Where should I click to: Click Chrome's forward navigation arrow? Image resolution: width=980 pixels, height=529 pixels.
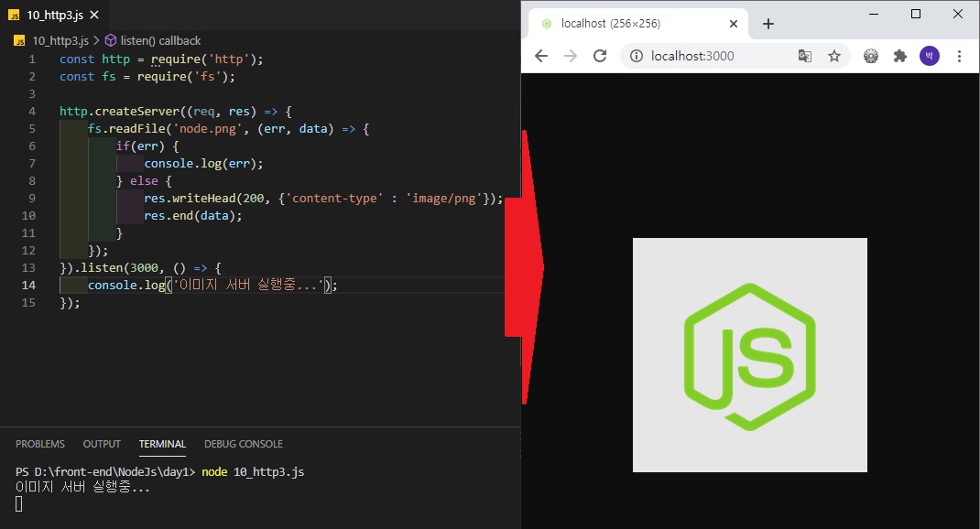click(571, 56)
